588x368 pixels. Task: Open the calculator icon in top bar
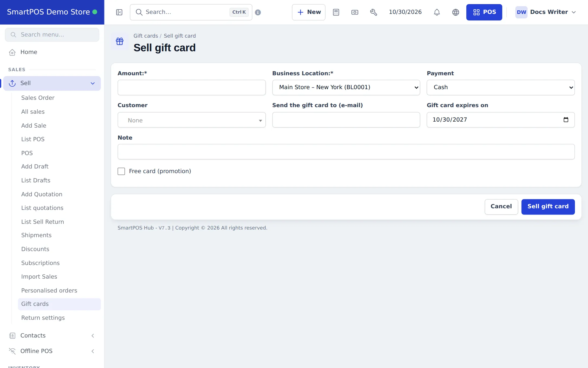point(336,12)
